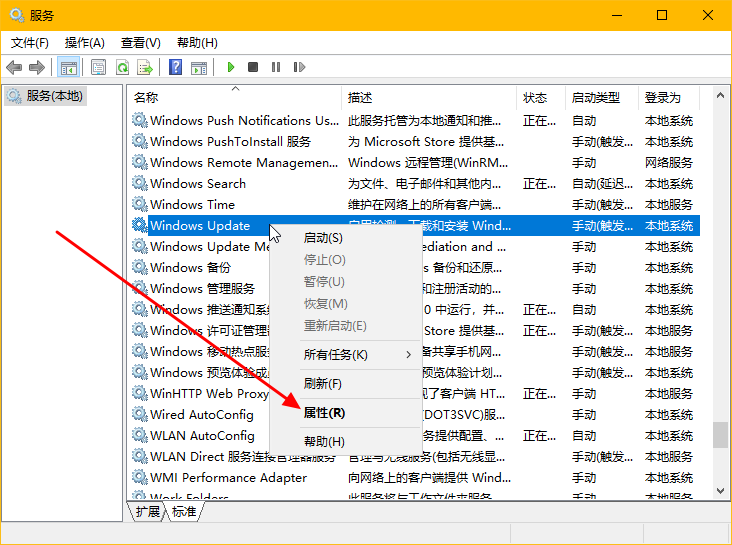Image resolution: width=732 pixels, height=545 pixels.
Task: Click the gear icon of Wired AutoConfig
Action: tap(139, 414)
